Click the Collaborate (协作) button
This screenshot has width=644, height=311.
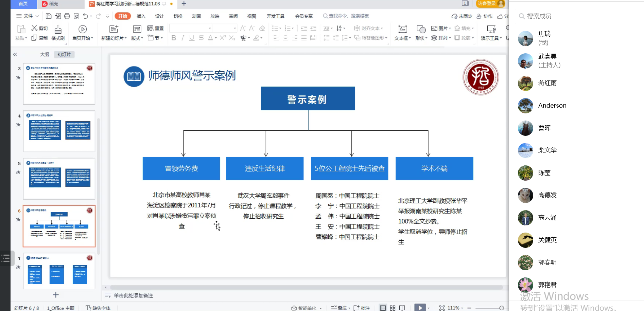tap(485, 16)
